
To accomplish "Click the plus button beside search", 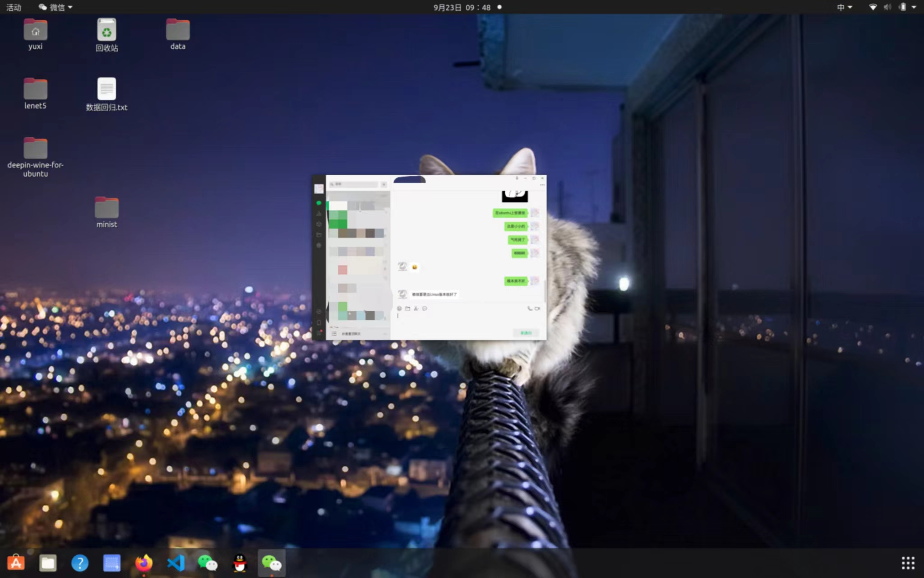I will click(x=383, y=184).
